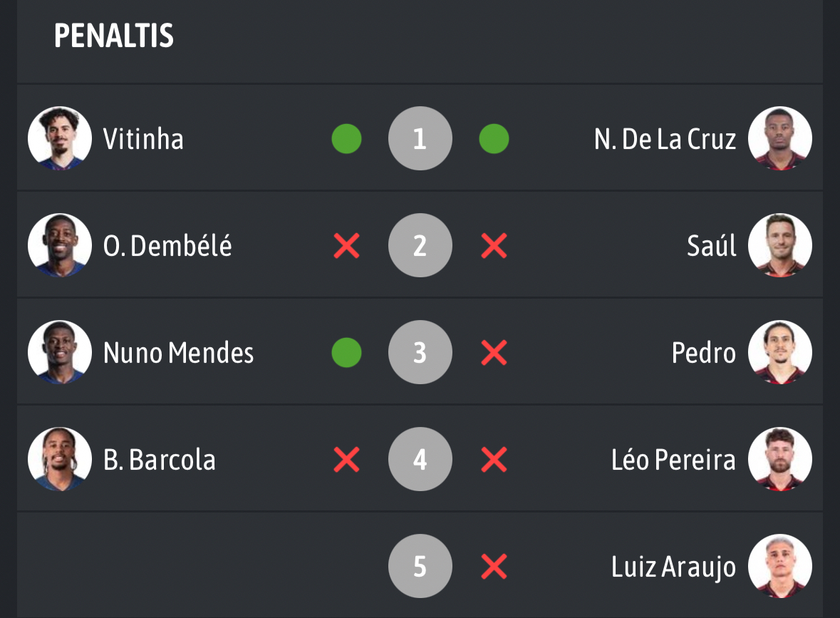Open the B. Barcola name link
Screen dimensions: 840x618
(x=160, y=460)
